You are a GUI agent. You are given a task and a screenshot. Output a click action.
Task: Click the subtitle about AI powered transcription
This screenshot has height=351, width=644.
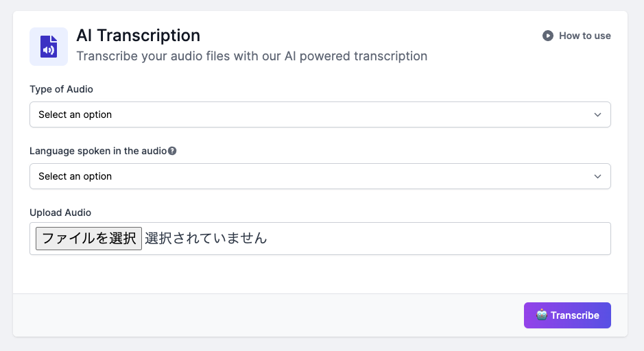tap(252, 56)
